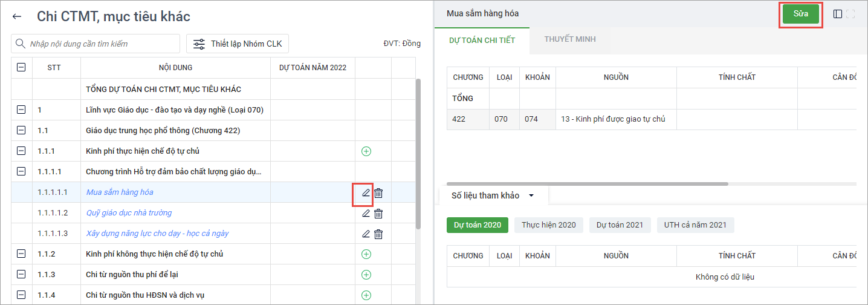Expand the detail panel to fullscreen
The height and width of the screenshot is (305, 868).
(x=850, y=14)
